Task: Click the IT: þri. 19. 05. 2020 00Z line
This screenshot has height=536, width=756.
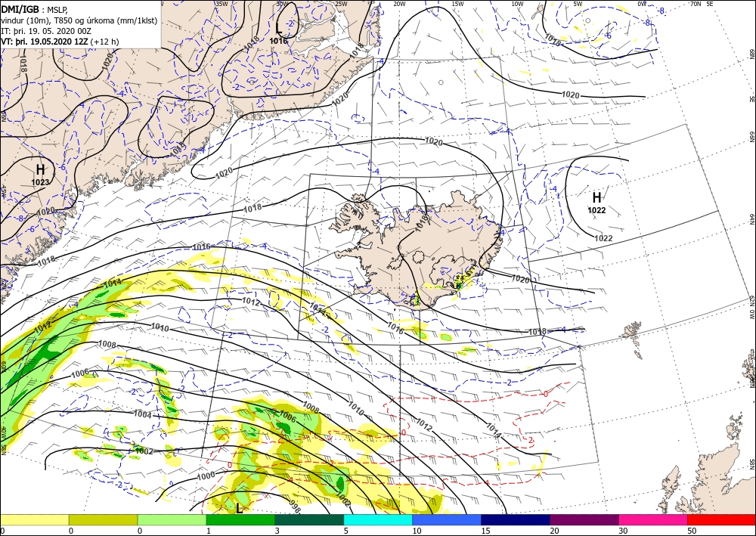Action: [46, 31]
